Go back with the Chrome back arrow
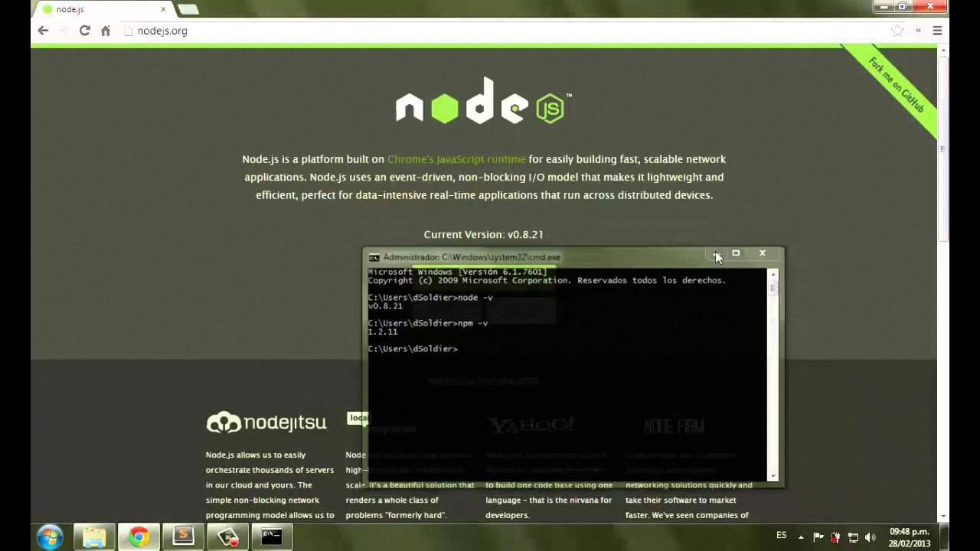Viewport: 980px width, 551px height. [x=43, y=31]
